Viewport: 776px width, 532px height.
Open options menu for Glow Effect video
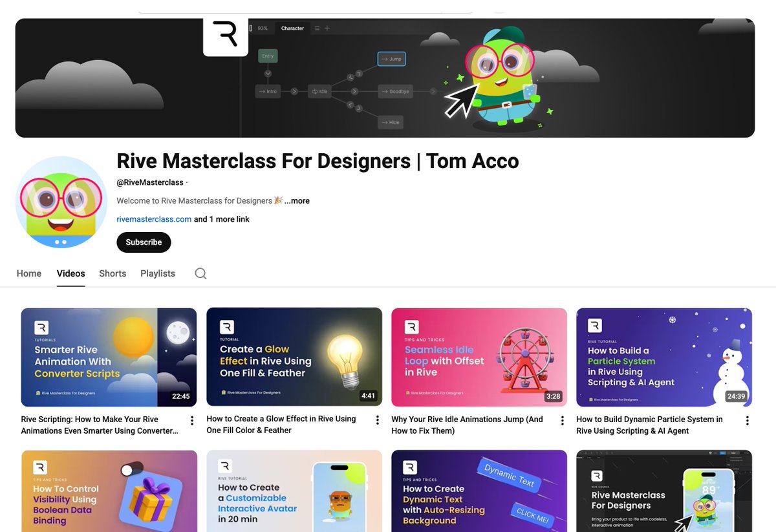point(378,420)
